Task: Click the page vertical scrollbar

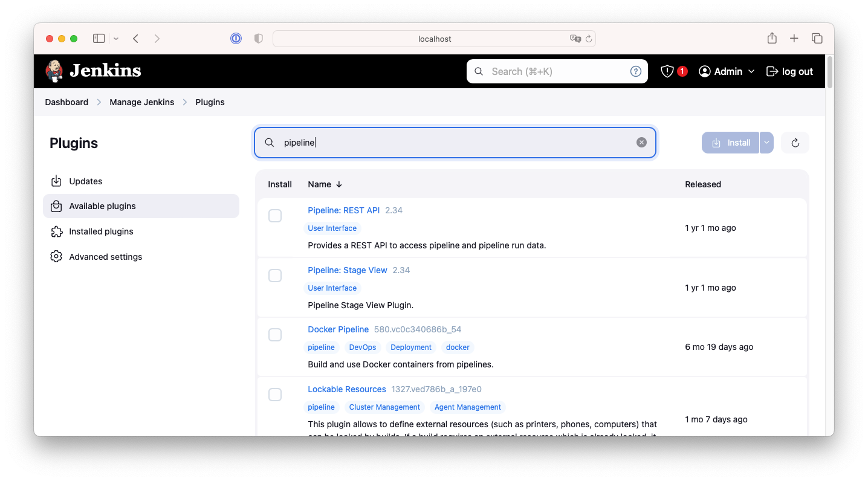Action: tap(829, 71)
